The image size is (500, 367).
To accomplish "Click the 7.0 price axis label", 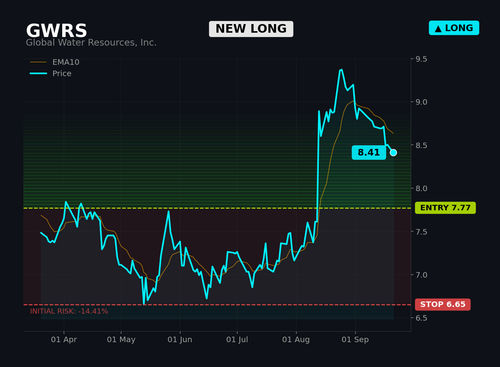I will (421, 275).
